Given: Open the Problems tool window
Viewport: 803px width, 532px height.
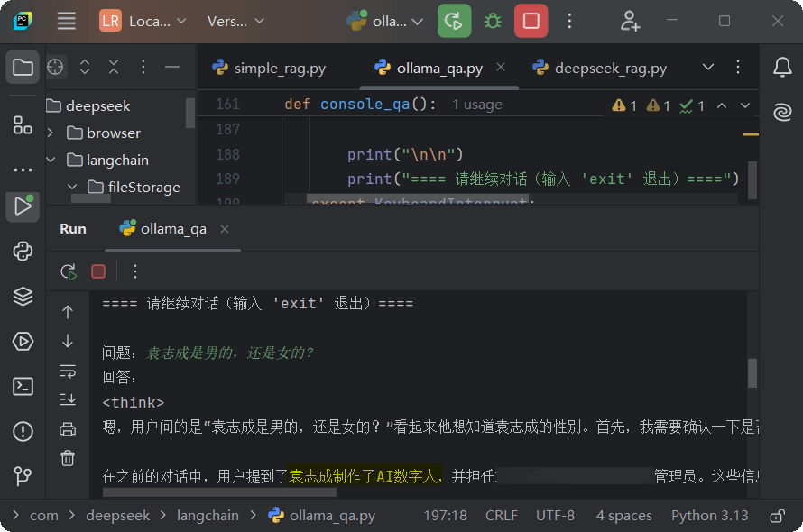Looking at the screenshot, I should (x=23, y=431).
